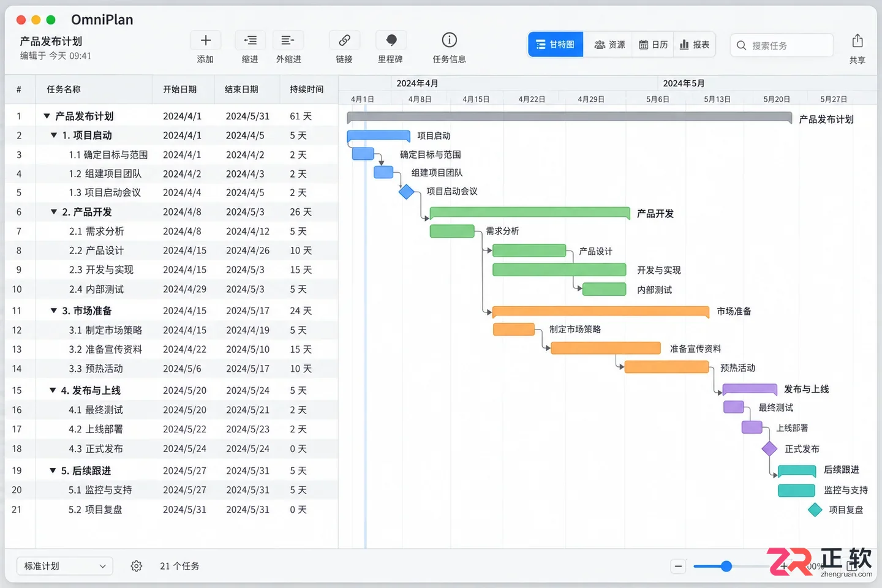The width and height of the screenshot is (882, 588).
Task: Add a milestone with 里程碑 icon
Action: coord(391,40)
